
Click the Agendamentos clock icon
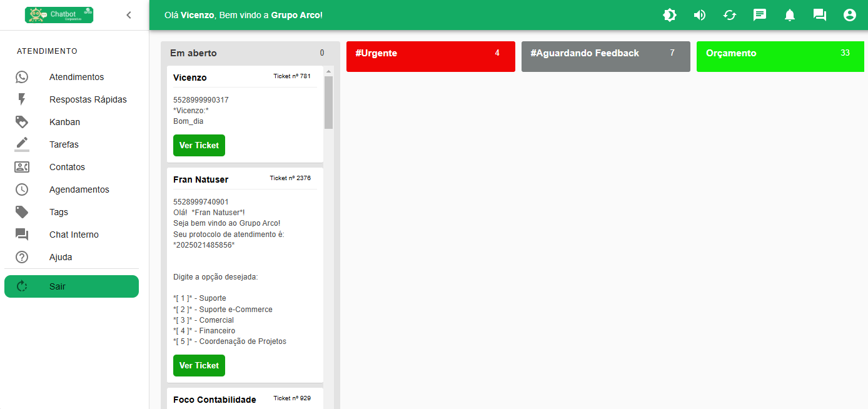pyautogui.click(x=22, y=189)
